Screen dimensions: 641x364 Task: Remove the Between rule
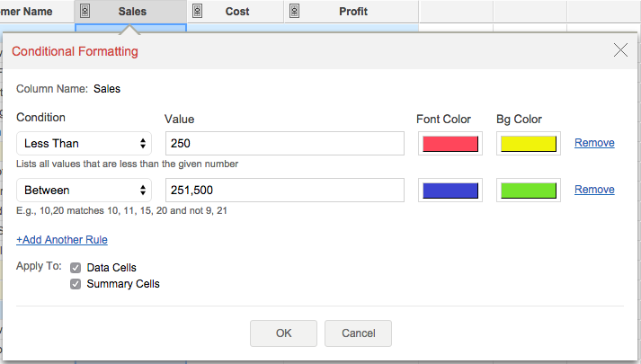click(x=594, y=190)
